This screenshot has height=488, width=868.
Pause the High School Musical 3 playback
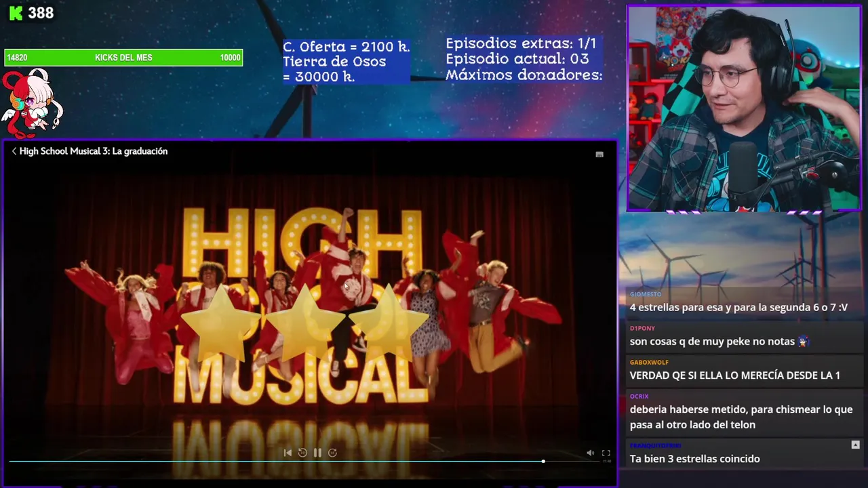pyautogui.click(x=317, y=453)
